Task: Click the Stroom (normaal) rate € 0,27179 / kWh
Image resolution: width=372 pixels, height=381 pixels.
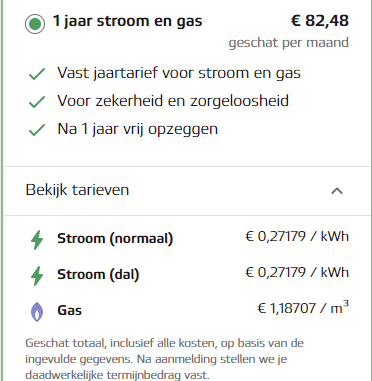Action: point(297,237)
